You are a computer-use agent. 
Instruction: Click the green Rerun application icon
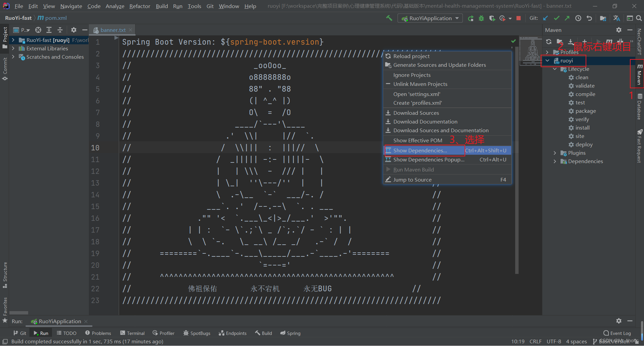point(471,18)
